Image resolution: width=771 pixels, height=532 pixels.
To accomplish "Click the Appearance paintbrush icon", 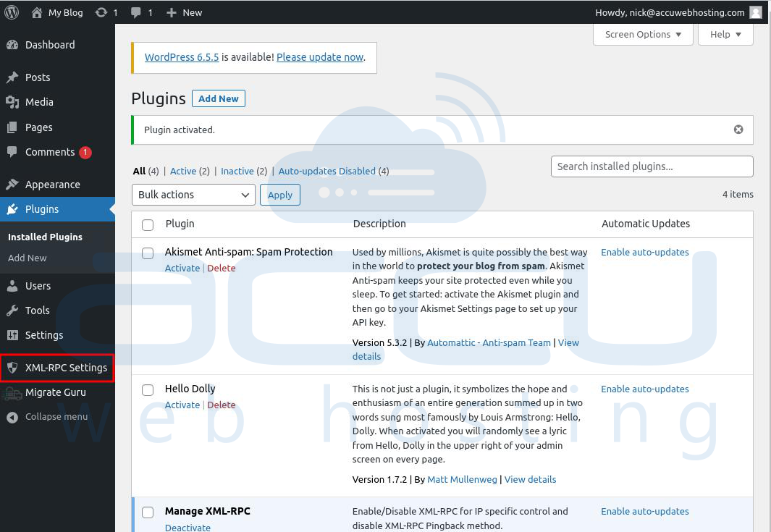I will (x=12, y=185).
